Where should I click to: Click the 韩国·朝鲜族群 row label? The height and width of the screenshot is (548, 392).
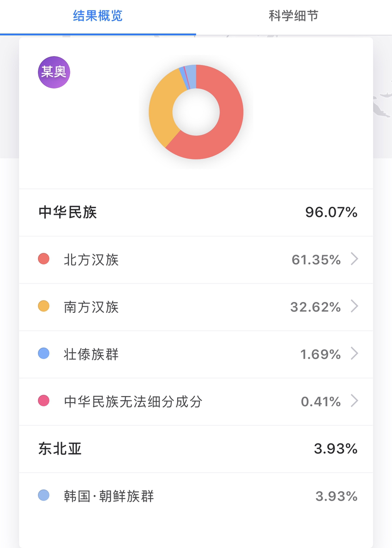pyautogui.click(x=109, y=496)
